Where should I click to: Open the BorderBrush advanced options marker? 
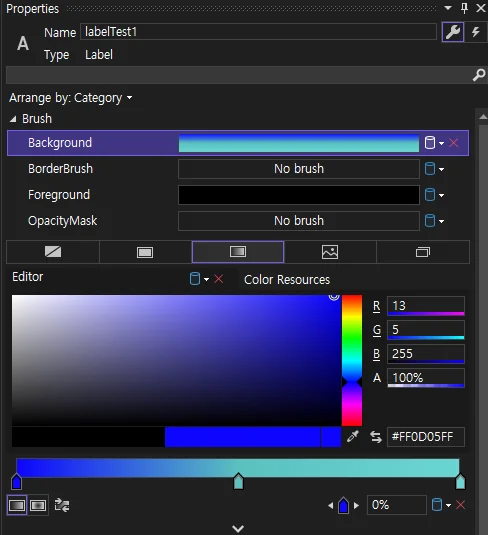coord(434,169)
